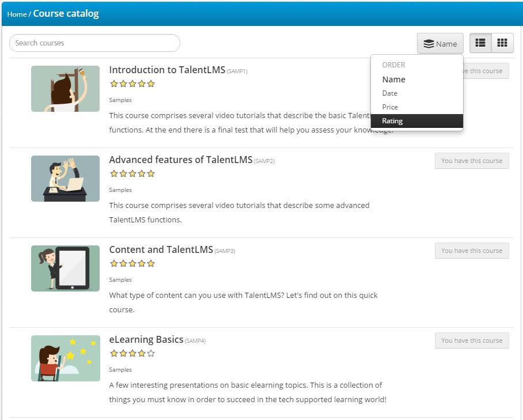The height and width of the screenshot is (420, 523).
Task: Click Advanced features of TalentLMS thumbnail
Action: tap(66, 179)
